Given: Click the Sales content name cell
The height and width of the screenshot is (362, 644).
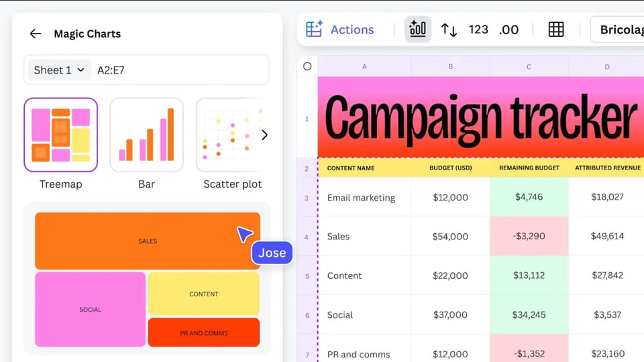Looking at the screenshot, I should [x=364, y=237].
